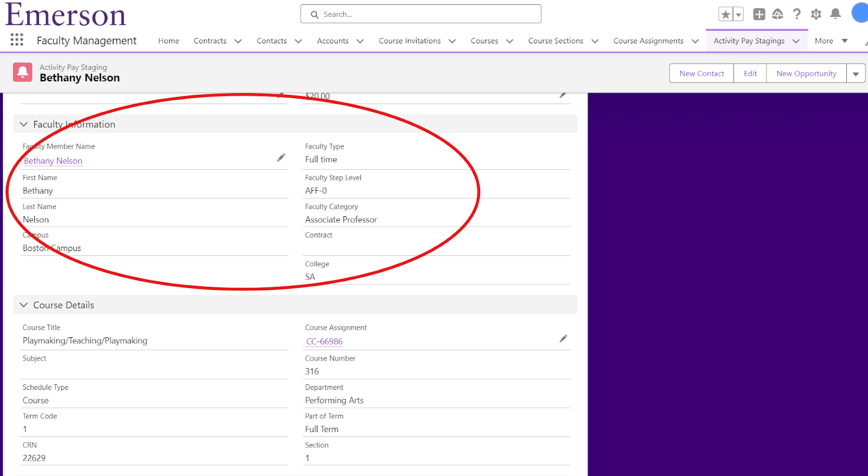The height and width of the screenshot is (476, 868).
Task: Edit Course Assignment pencil icon
Action: pyautogui.click(x=563, y=338)
